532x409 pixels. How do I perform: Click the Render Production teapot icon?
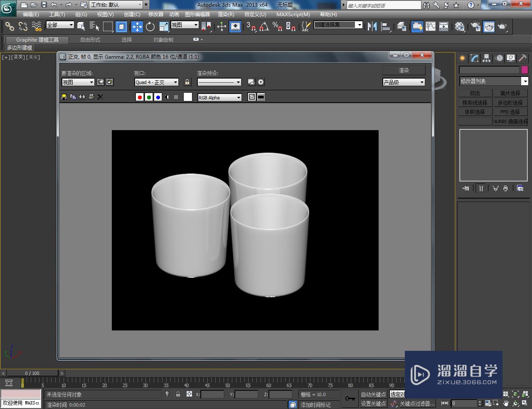502,27
